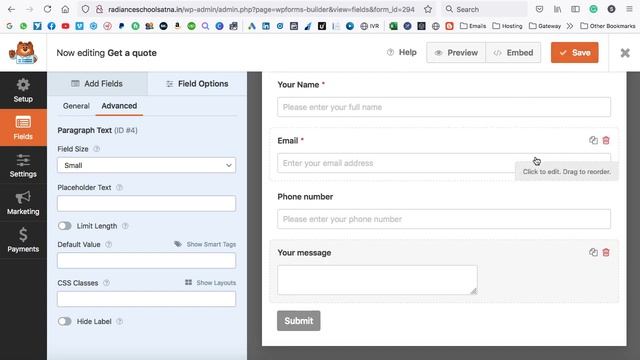The image size is (640, 360).
Task: Open the Field Size dropdown
Action: [x=147, y=165]
